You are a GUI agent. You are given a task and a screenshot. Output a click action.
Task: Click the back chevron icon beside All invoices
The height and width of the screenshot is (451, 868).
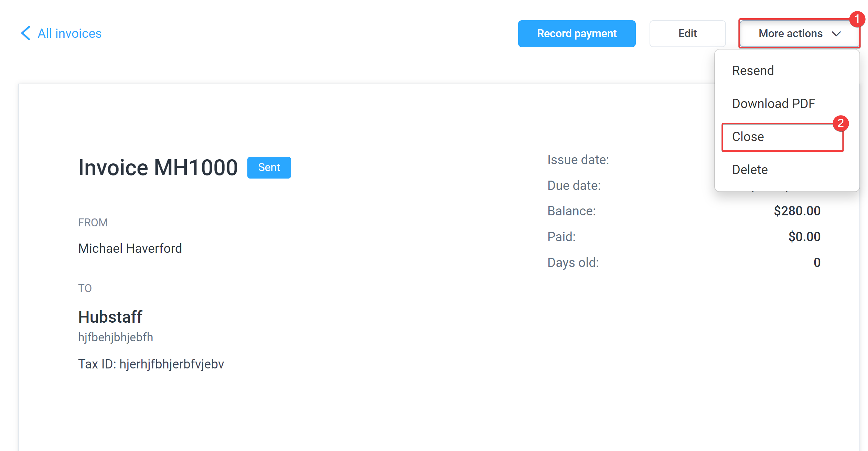[x=26, y=33]
